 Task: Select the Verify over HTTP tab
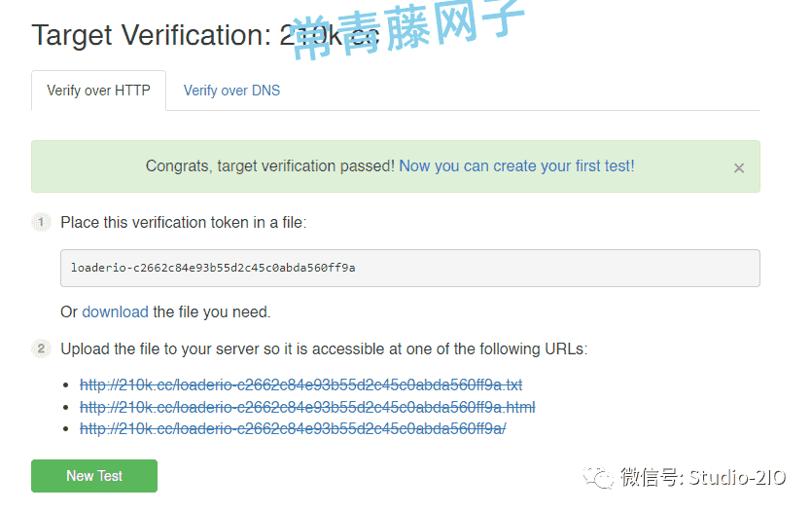point(98,91)
